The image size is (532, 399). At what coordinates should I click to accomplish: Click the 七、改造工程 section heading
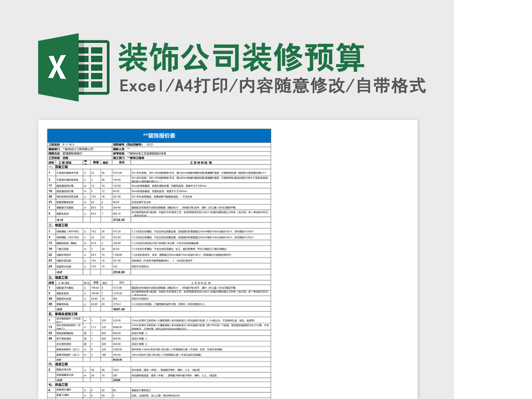(x=58, y=384)
